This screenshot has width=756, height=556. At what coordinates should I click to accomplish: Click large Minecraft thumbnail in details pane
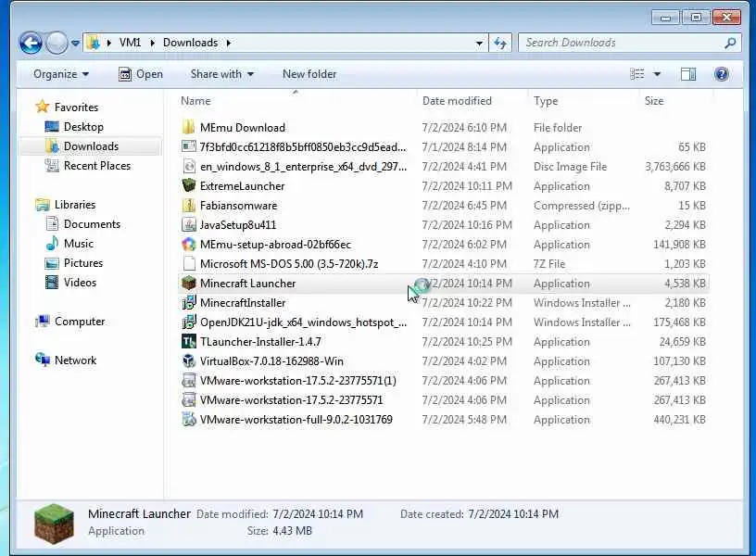click(54, 524)
